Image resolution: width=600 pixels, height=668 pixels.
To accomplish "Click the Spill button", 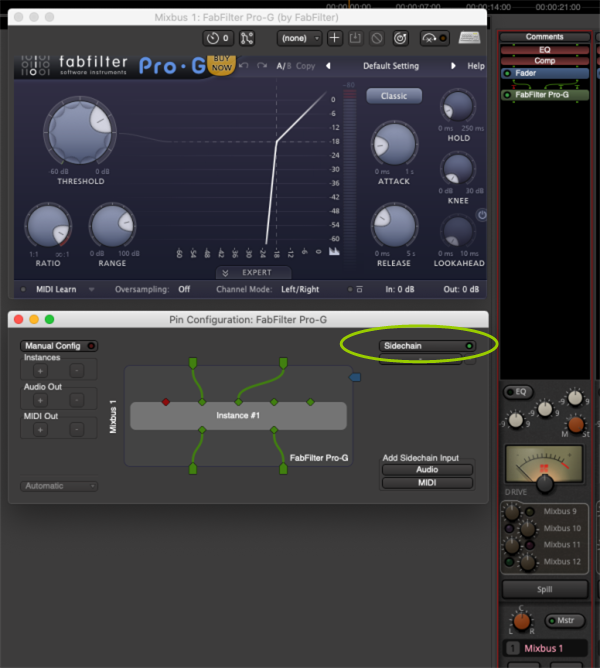I will point(545,590).
